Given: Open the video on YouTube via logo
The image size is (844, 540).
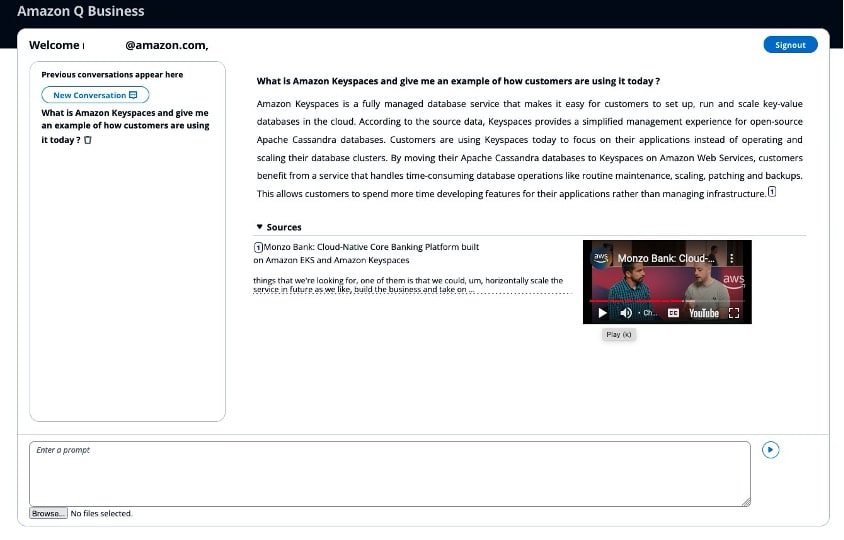Looking at the screenshot, I should click(x=704, y=313).
